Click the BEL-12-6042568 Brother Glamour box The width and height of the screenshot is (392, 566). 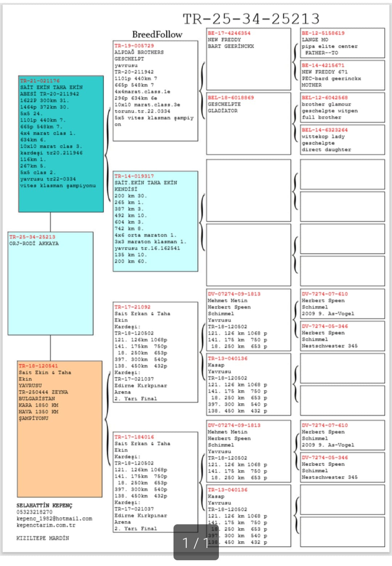pyautogui.click(x=342, y=107)
